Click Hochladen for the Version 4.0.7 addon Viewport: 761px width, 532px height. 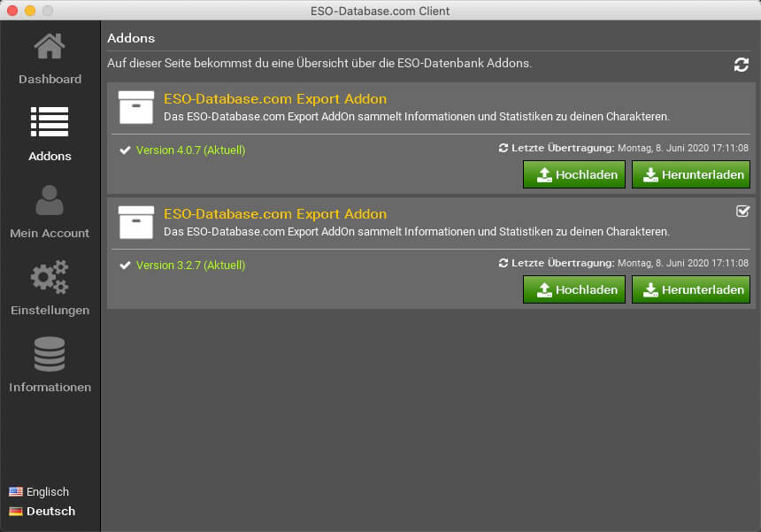(x=574, y=174)
